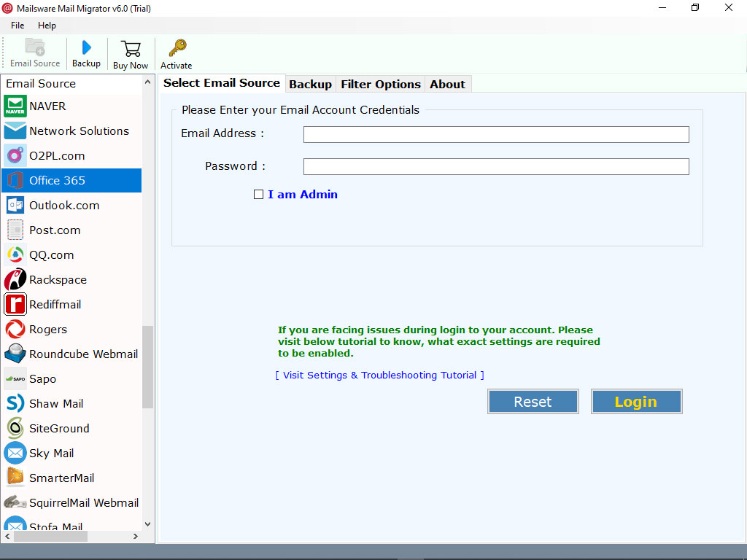Pick the Rediffmail red icon
747x560 pixels.
pos(15,304)
